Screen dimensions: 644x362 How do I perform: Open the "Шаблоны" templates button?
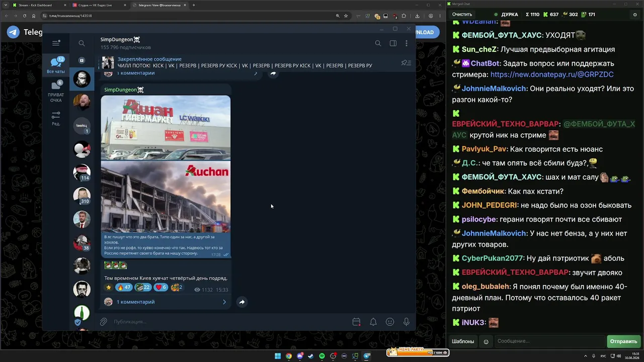click(463, 341)
